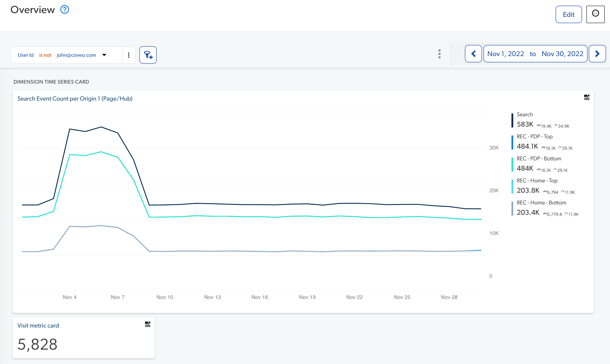Click the Edit button
The image size is (610, 364).
(x=569, y=14)
